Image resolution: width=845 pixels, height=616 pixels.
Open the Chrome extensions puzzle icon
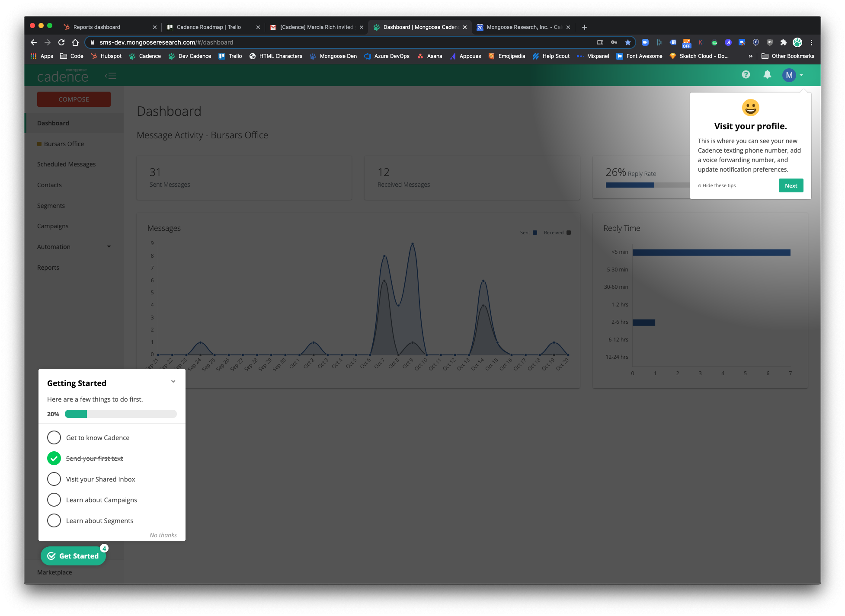click(x=783, y=42)
